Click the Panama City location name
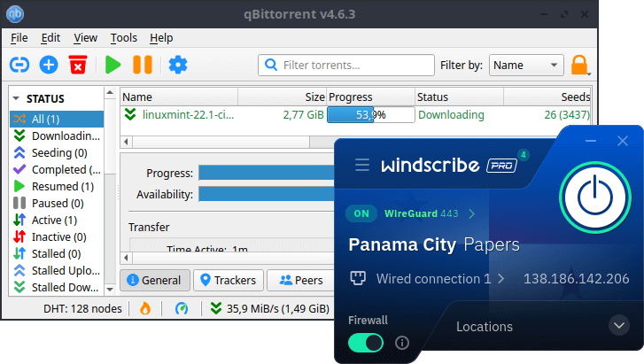This screenshot has height=364, width=644. 402,244
